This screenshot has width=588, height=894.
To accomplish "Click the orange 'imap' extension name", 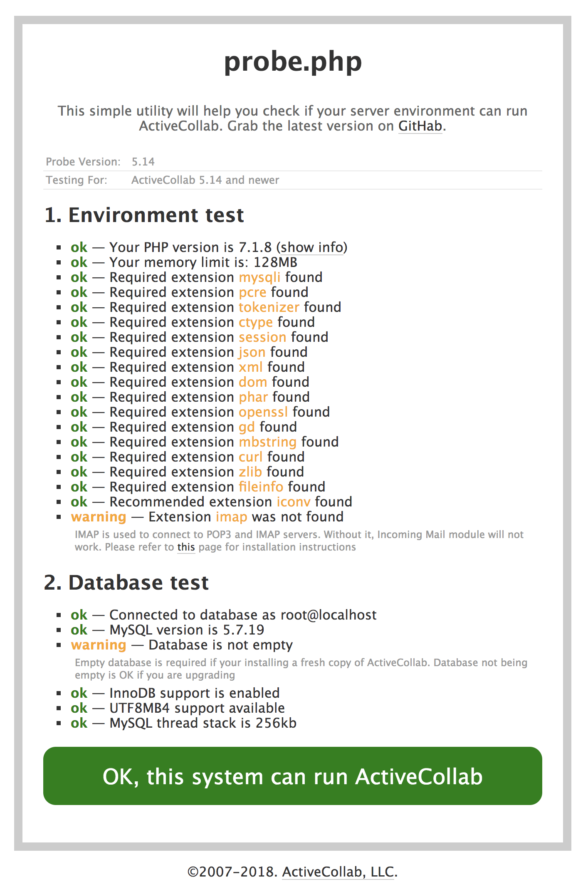I will (231, 517).
